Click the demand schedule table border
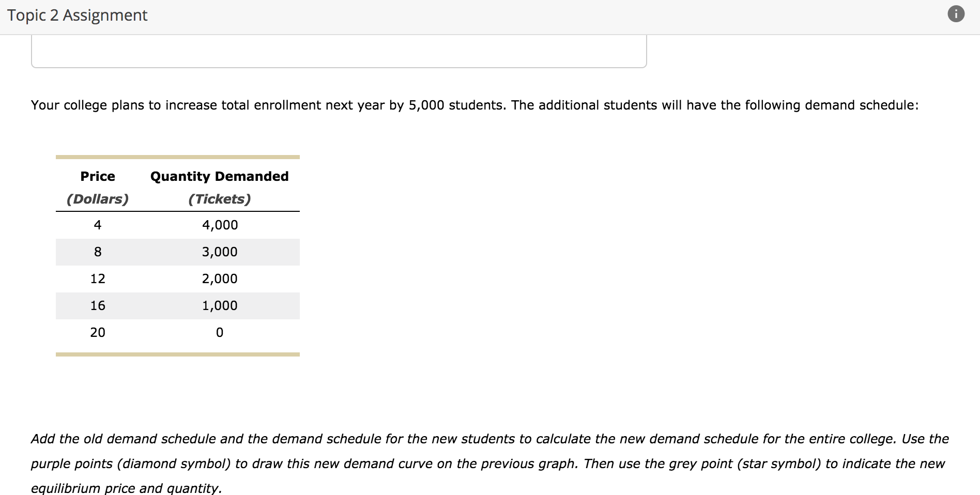980x495 pixels. pyautogui.click(x=178, y=156)
